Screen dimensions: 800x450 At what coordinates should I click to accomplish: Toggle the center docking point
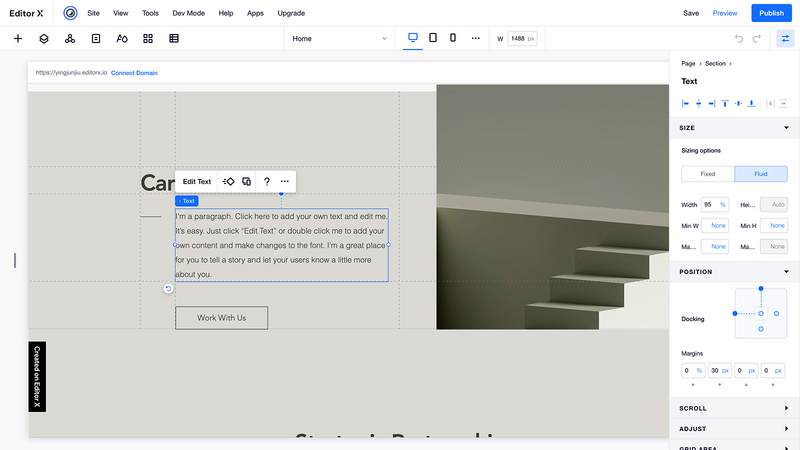coord(761,313)
